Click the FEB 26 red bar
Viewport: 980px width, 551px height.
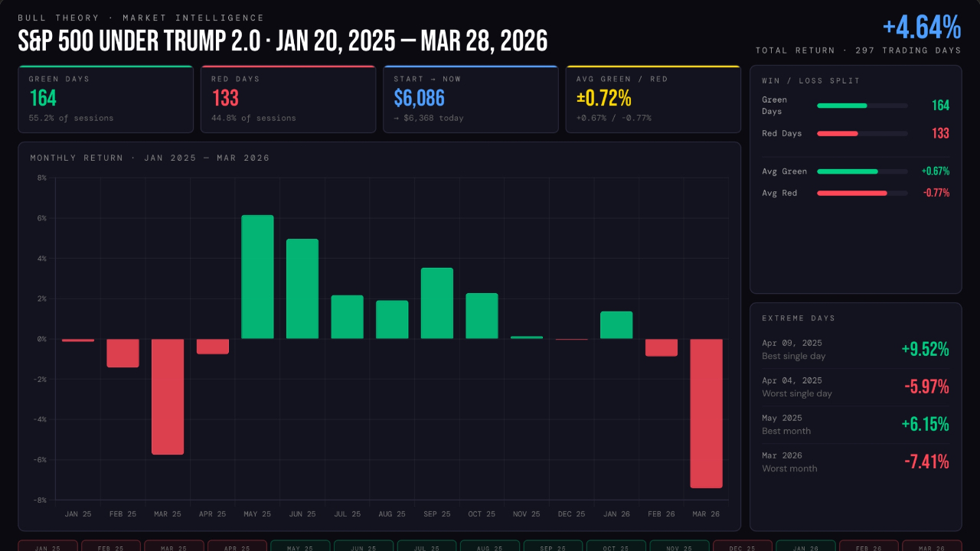click(x=661, y=347)
